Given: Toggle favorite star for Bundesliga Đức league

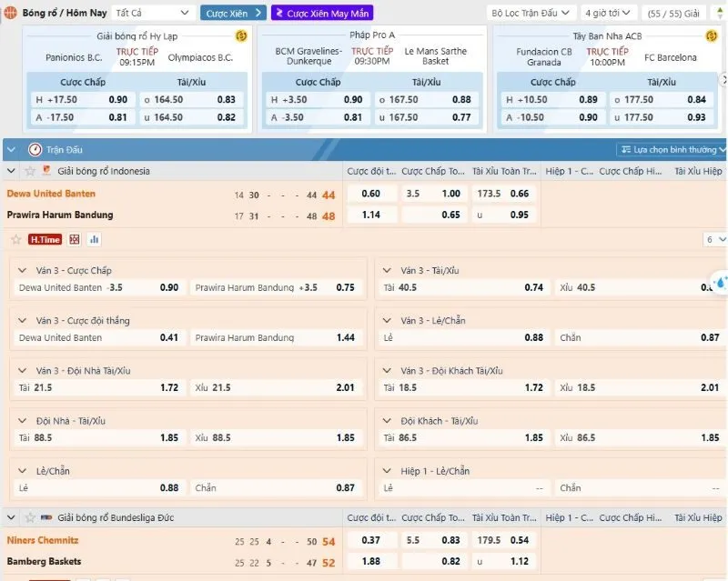Looking at the screenshot, I should pos(30,517).
